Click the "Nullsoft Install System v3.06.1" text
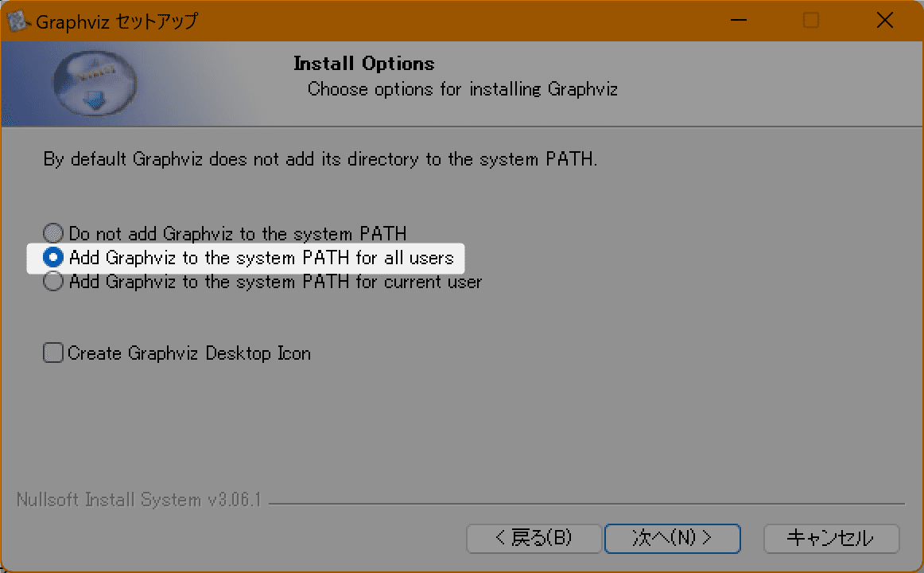Screen dimensions: 924x573 click(138, 501)
